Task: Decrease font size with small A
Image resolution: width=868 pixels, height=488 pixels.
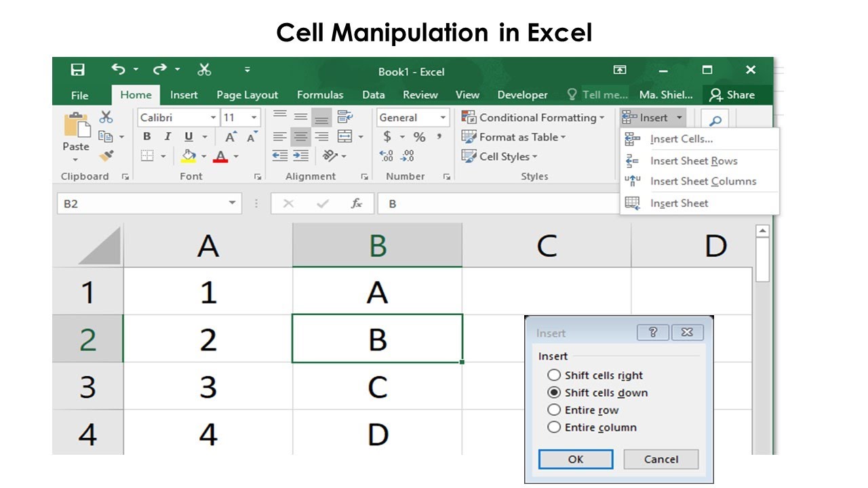Action: pos(252,137)
